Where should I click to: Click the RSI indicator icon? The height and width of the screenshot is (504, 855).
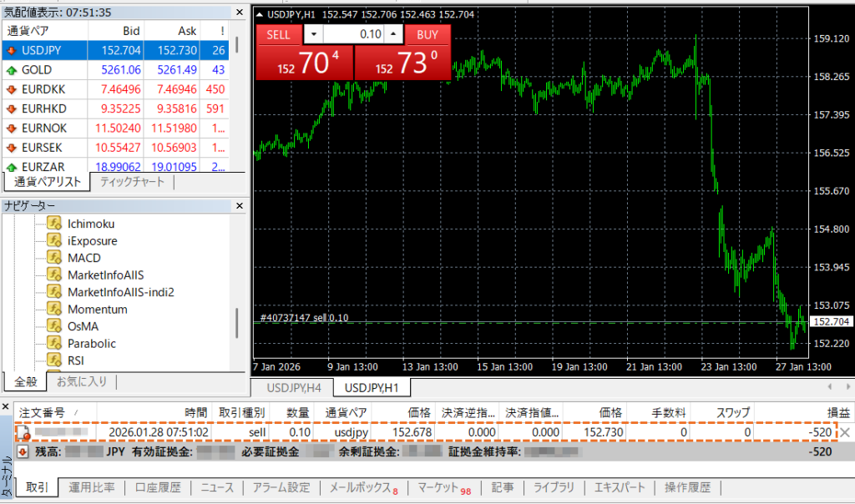pos(54,360)
